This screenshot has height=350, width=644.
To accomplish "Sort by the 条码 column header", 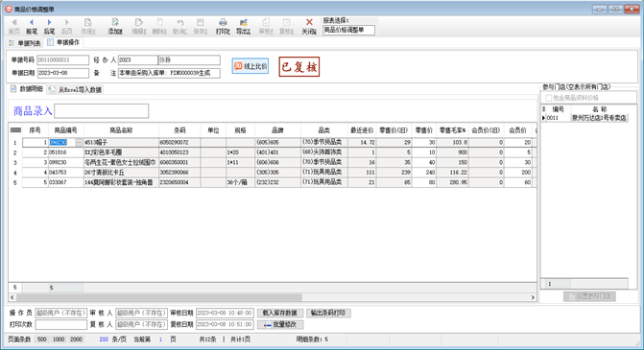I will tap(179, 130).
